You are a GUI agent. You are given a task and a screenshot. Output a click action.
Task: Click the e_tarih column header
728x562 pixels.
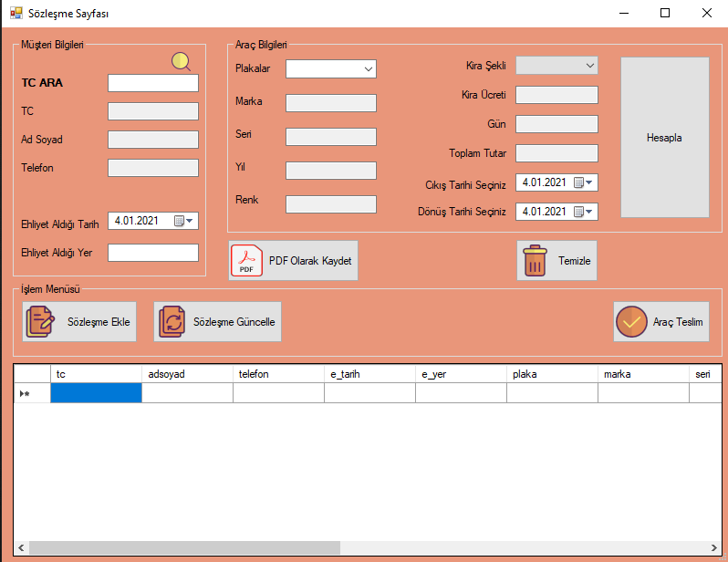click(x=369, y=374)
